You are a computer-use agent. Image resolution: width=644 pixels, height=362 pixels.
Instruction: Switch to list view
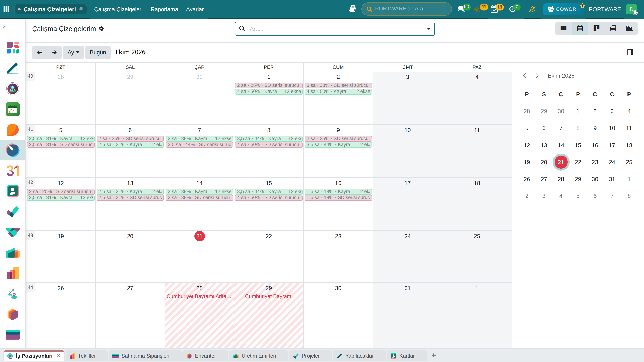(563, 28)
